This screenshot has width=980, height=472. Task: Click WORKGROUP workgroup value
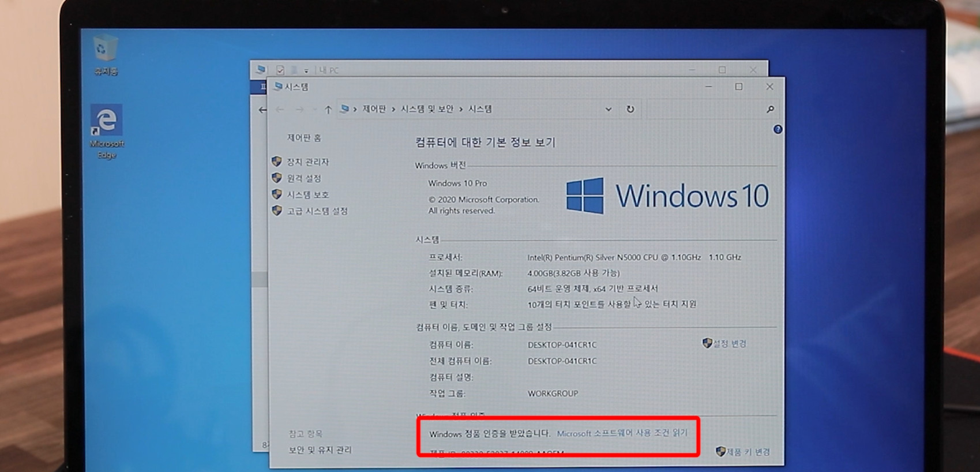tap(553, 394)
